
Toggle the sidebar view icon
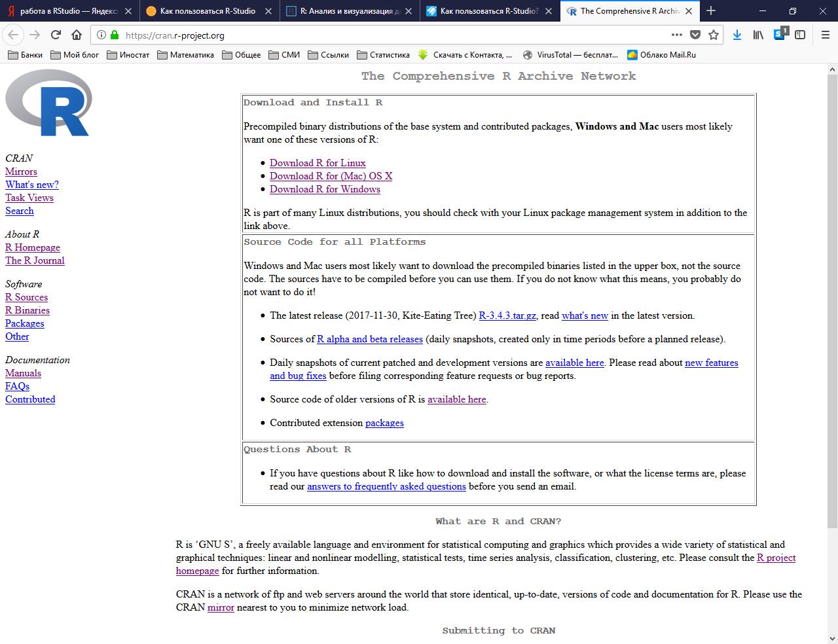800,35
